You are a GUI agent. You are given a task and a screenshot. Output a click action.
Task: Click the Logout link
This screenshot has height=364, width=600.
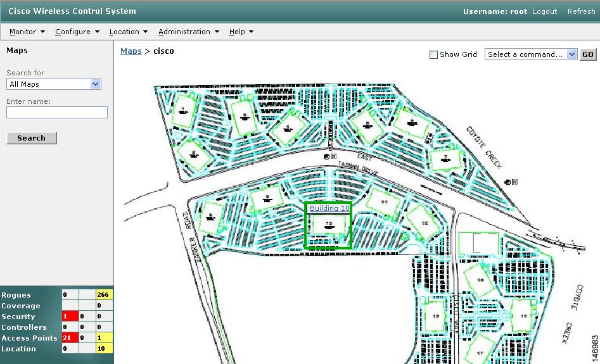pyautogui.click(x=545, y=11)
